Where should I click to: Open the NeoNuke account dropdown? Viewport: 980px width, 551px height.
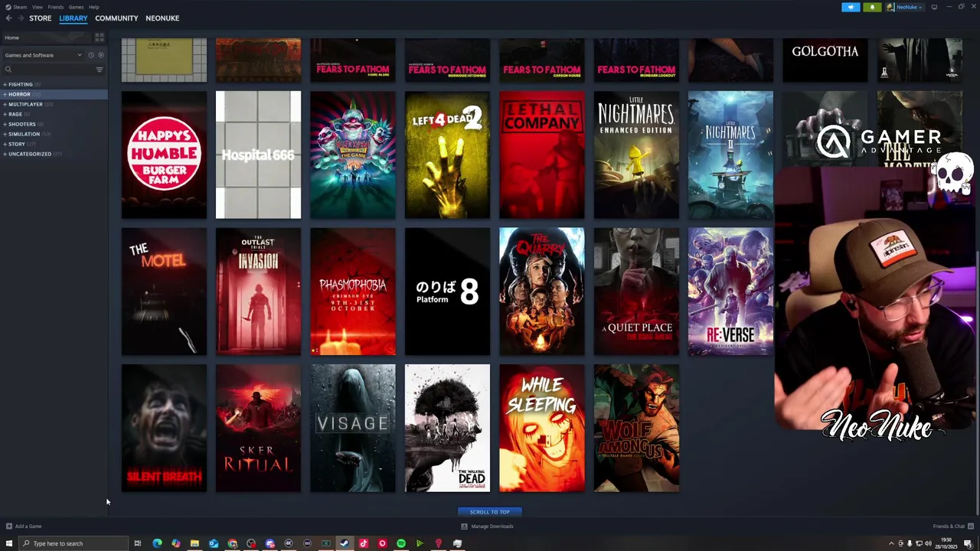pos(906,7)
